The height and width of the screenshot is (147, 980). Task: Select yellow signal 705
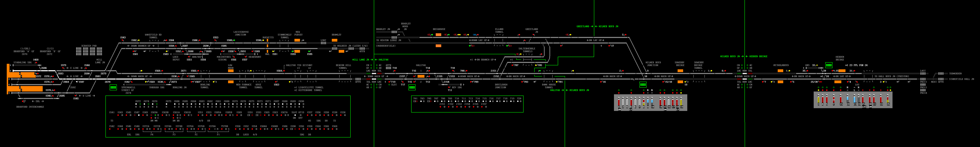[536, 65]
